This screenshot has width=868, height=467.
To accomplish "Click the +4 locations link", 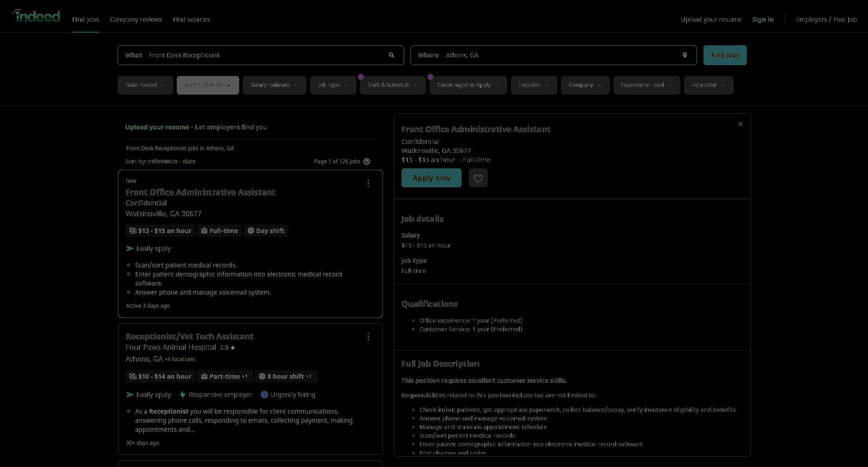I will click(180, 359).
